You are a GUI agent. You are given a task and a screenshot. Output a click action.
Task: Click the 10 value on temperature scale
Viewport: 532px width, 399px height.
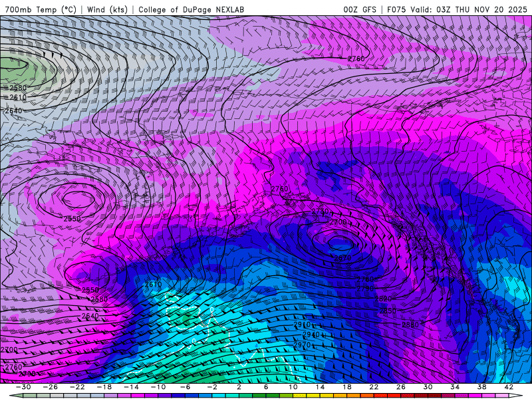click(x=293, y=387)
